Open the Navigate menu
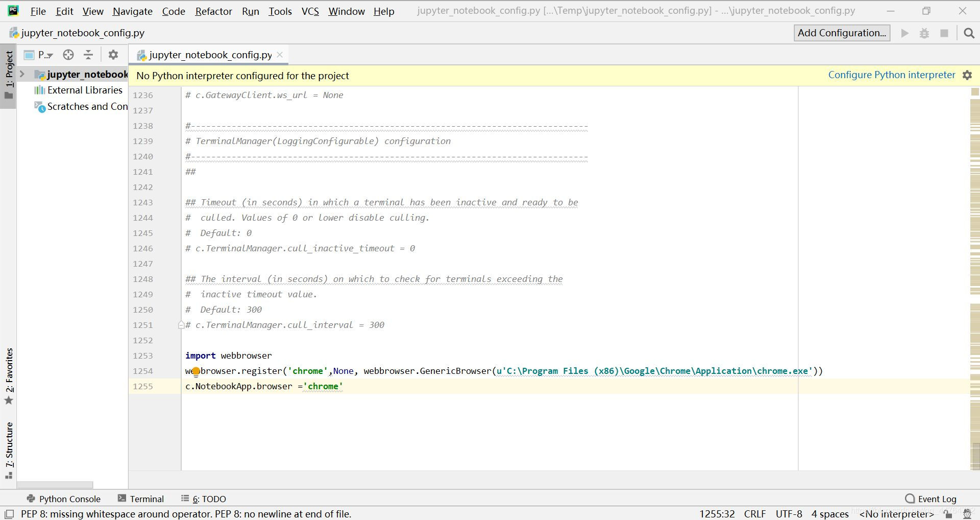 [132, 11]
